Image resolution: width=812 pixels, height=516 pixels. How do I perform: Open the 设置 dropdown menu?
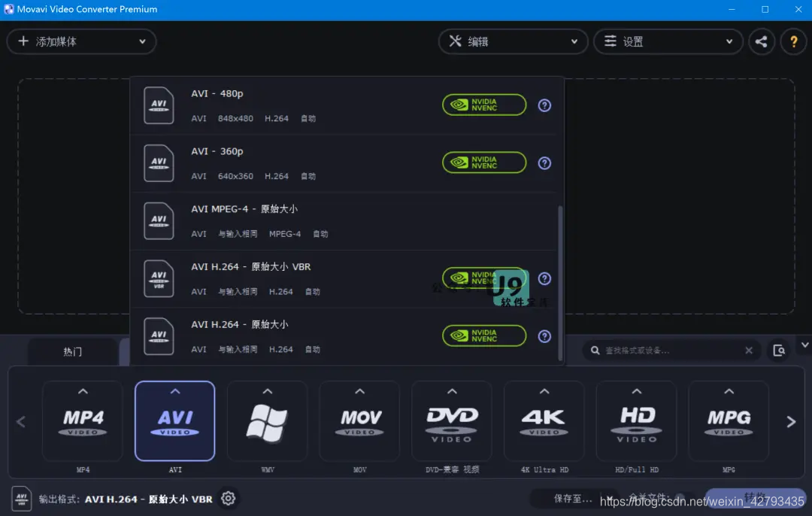pyautogui.click(x=668, y=41)
